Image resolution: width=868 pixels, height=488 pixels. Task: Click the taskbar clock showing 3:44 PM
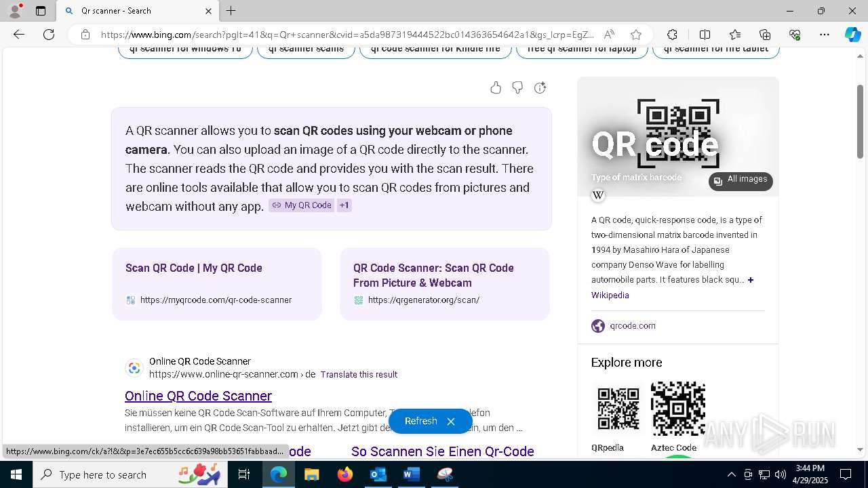[x=810, y=474]
